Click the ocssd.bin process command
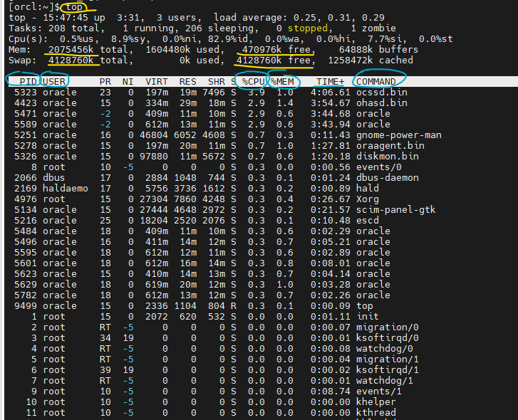The width and height of the screenshot is (518, 420). tap(382, 92)
